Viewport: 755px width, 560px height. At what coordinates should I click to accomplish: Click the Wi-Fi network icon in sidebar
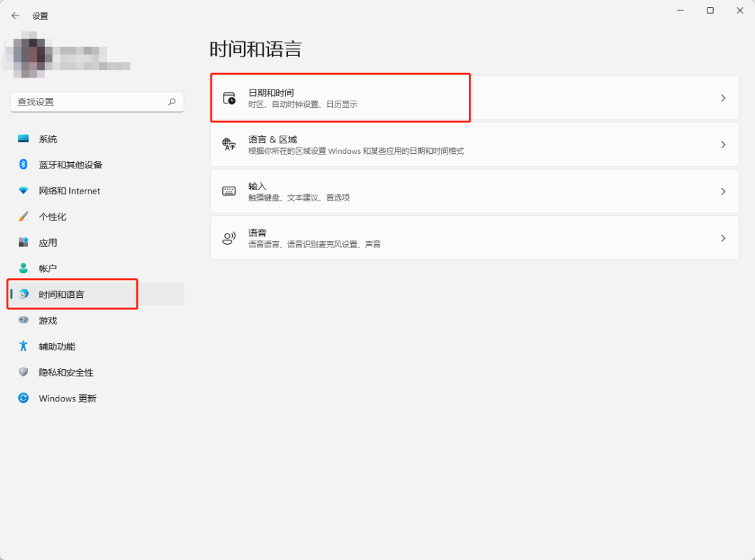23,191
